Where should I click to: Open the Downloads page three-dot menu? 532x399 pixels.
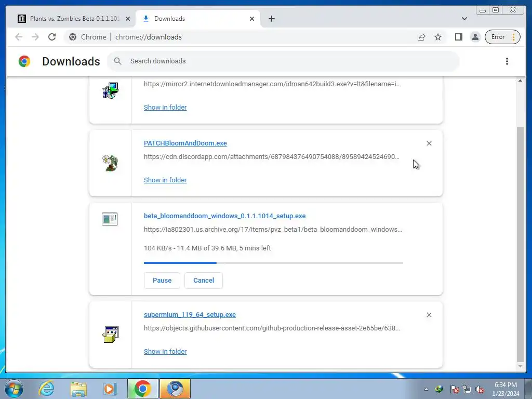pyautogui.click(x=507, y=61)
